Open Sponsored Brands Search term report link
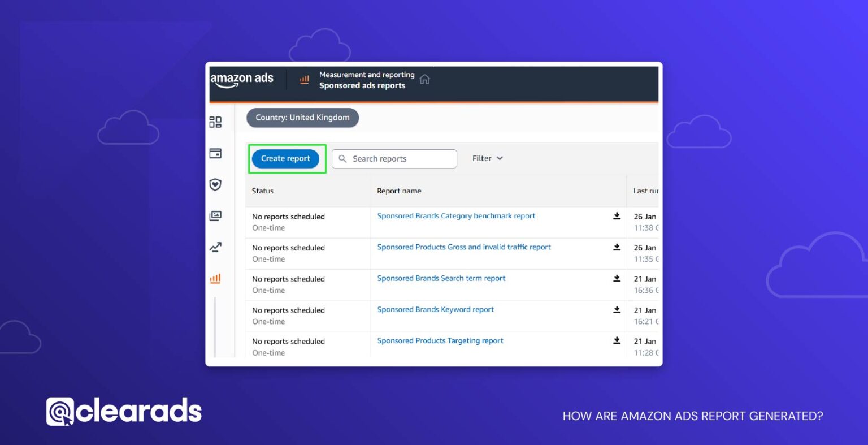The width and height of the screenshot is (868, 445). point(441,278)
